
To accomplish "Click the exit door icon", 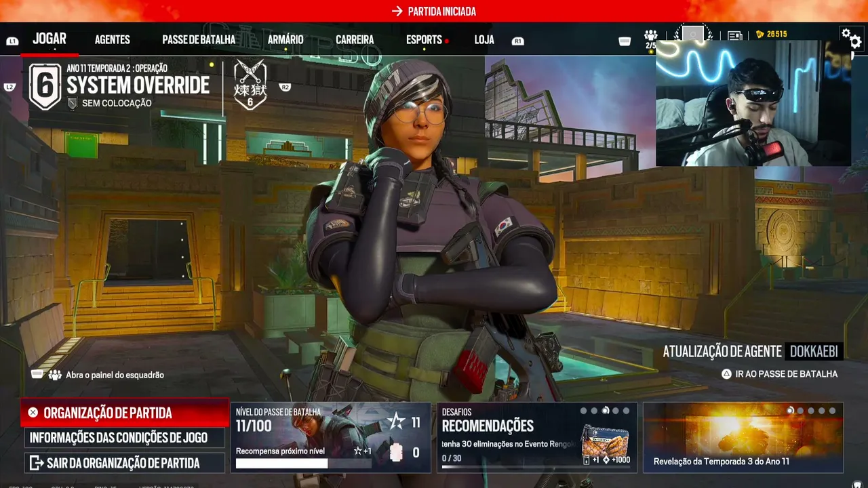I will (35, 463).
